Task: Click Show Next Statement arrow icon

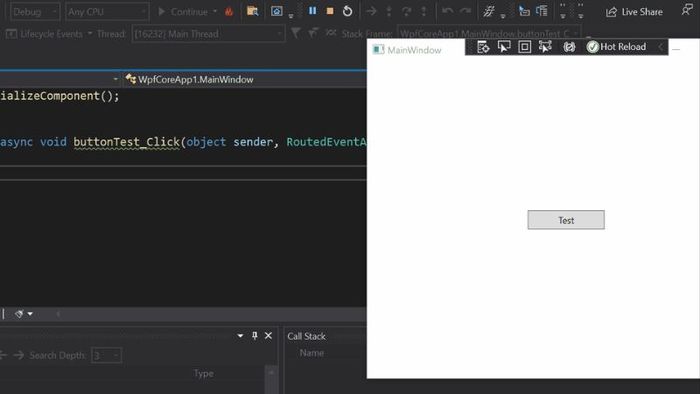Action: [x=371, y=12]
